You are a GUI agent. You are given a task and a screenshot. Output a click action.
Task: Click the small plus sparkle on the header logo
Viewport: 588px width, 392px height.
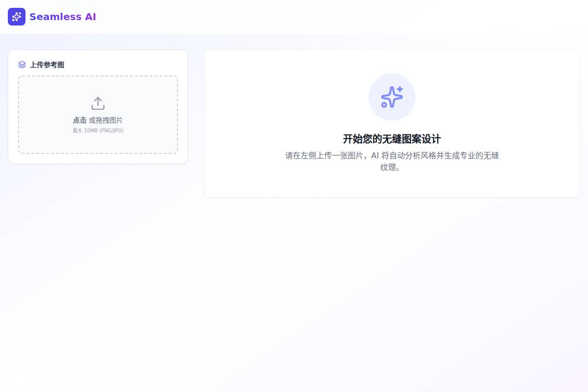click(19, 14)
